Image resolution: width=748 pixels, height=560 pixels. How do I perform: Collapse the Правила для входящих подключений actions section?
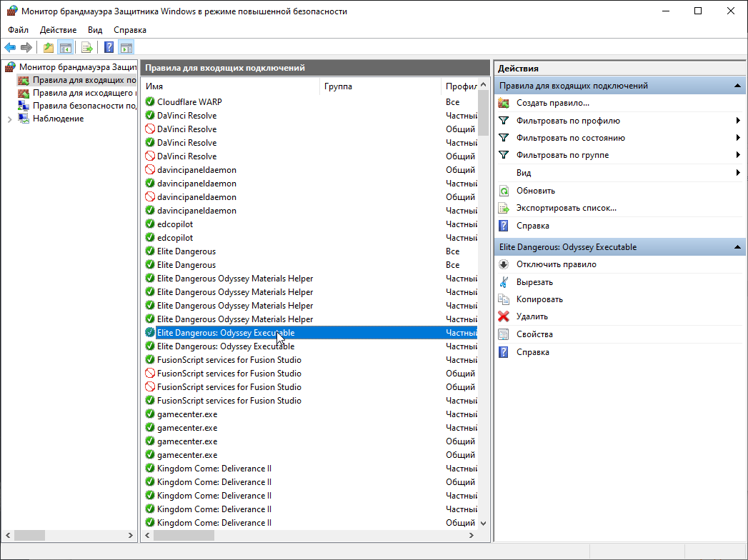coord(737,86)
